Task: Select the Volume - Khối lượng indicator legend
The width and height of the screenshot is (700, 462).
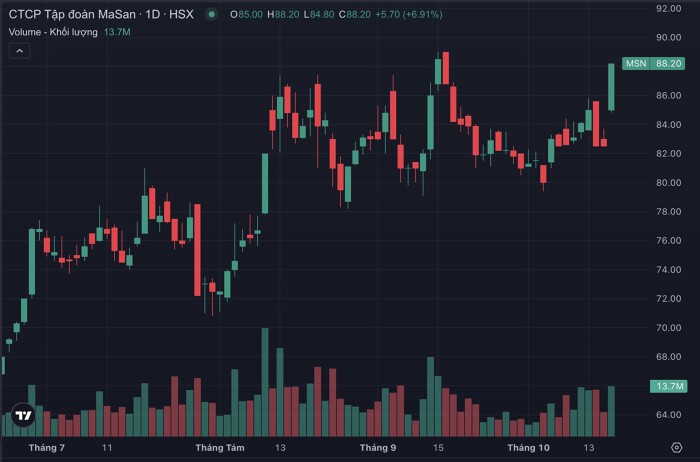Action: [53, 32]
